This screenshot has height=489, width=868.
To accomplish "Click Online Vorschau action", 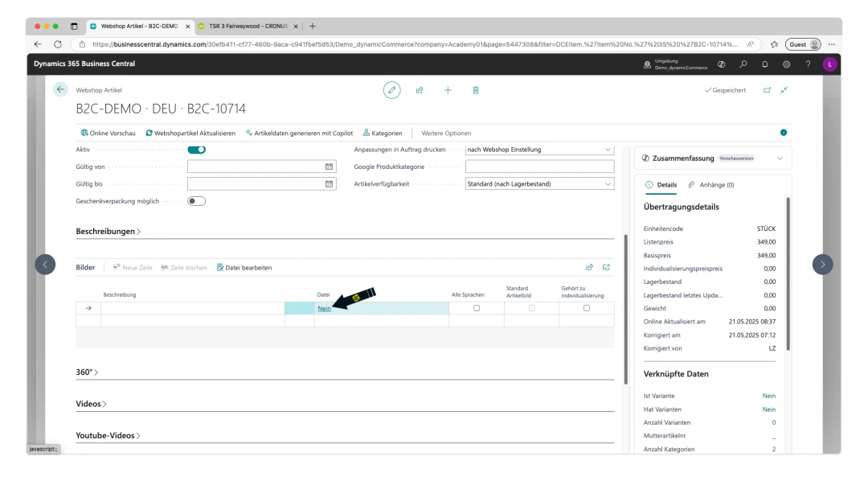I will 108,133.
